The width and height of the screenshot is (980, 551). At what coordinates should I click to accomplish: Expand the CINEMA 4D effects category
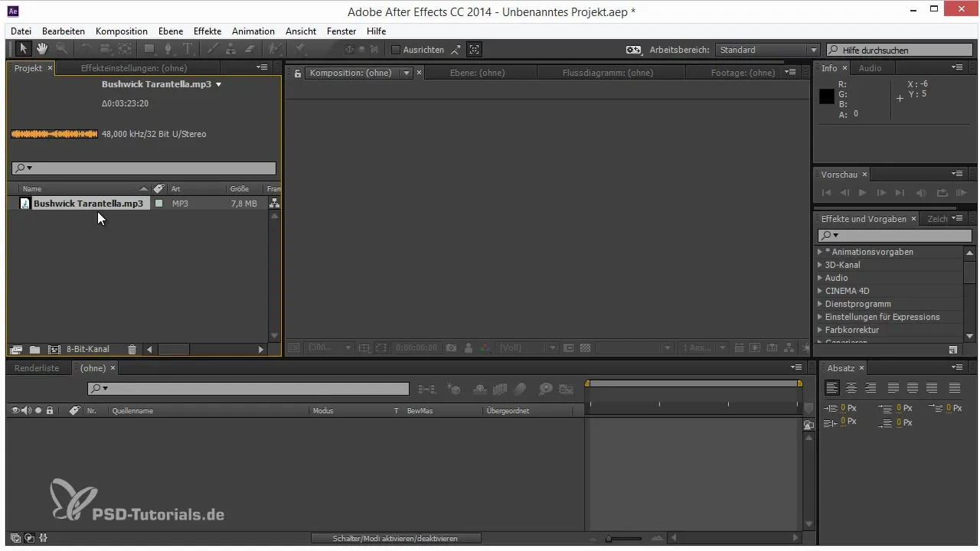[x=820, y=291]
